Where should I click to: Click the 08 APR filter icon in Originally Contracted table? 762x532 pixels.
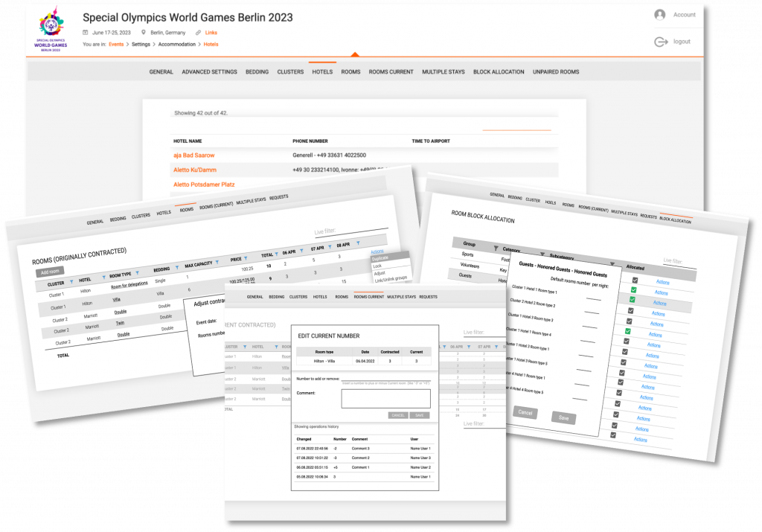tap(358, 243)
